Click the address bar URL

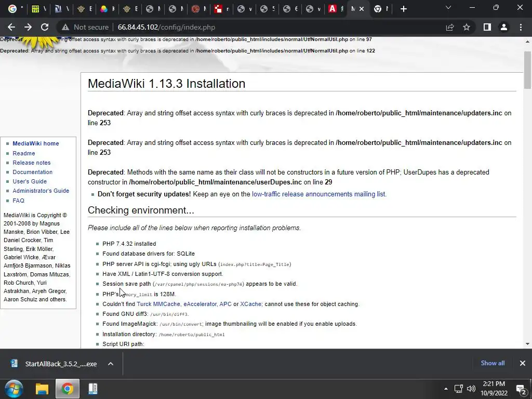pos(166,27)
